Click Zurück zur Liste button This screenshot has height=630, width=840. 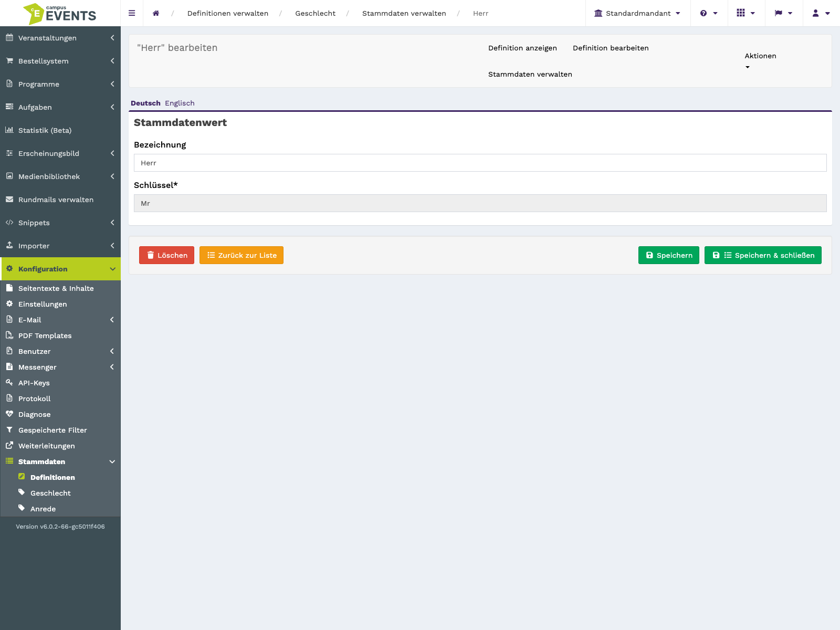point(241,255)
